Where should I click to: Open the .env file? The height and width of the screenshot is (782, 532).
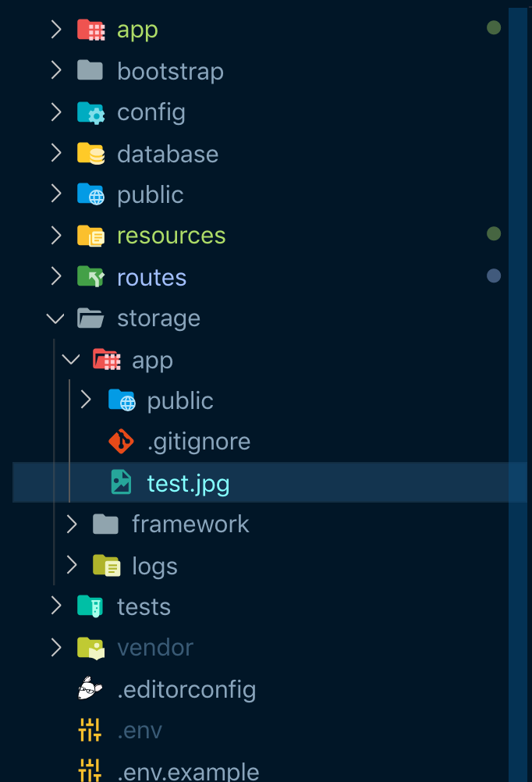pos(140,730)
